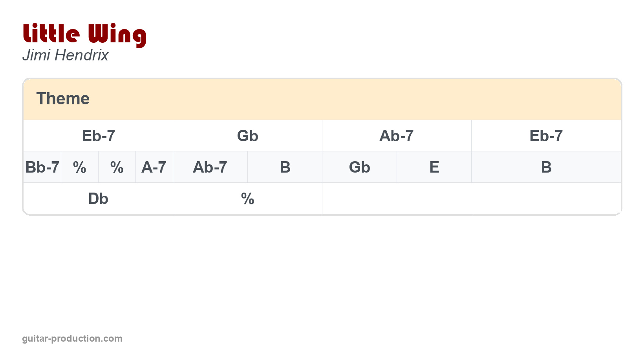Select the B chord next to Ab-7
The height and width of the screenshot is (353, 644).
285,167
